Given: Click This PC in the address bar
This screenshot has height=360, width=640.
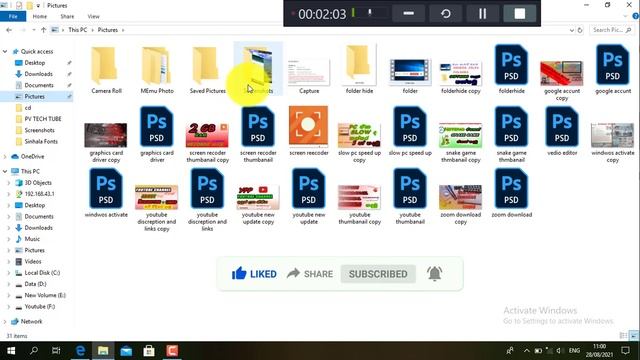Looking at the screenshot, I should [x=78, y=30].
